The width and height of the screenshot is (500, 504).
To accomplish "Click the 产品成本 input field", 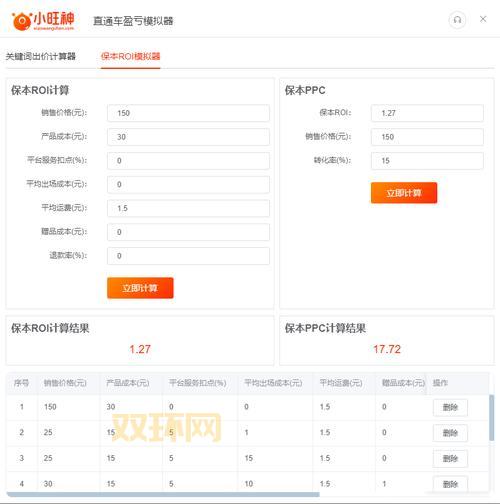I will click(x=188, y=137).
